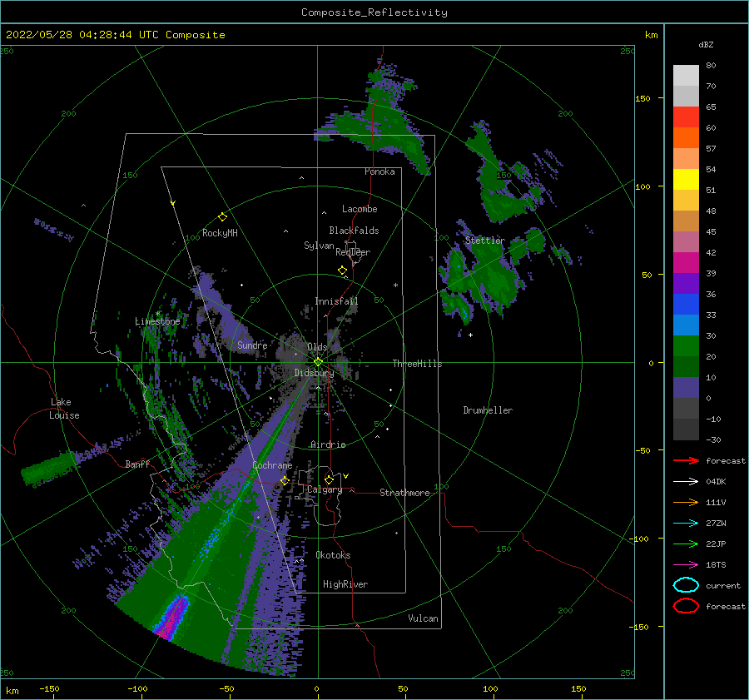Click the Innisfail label

(x=336, y=301)
